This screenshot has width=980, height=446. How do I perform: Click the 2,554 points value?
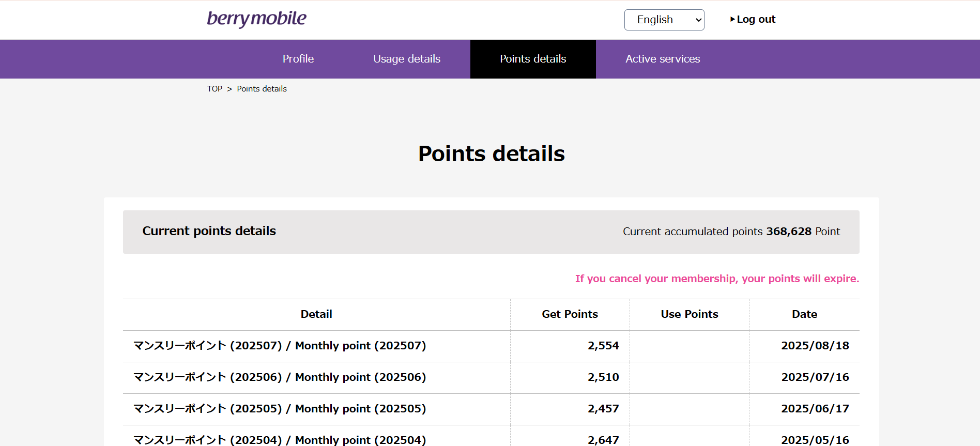click(x=603, y=346)
